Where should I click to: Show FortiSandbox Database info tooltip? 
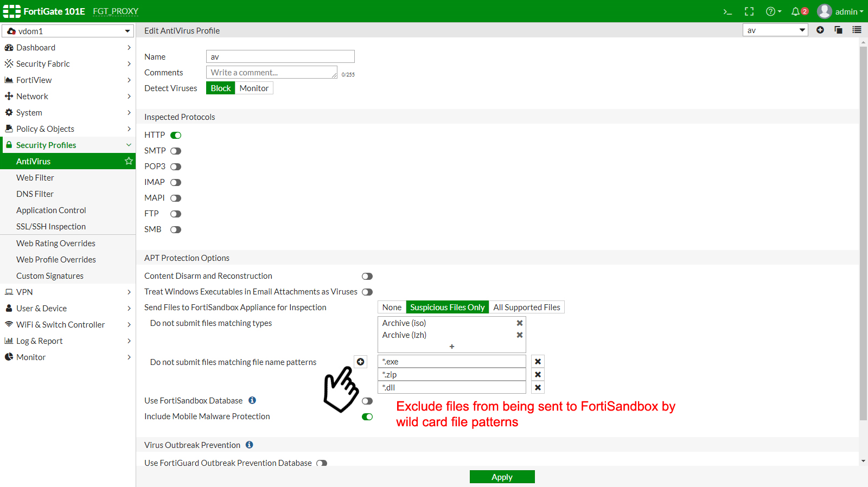pyautogui.click(x=252, y=400)
